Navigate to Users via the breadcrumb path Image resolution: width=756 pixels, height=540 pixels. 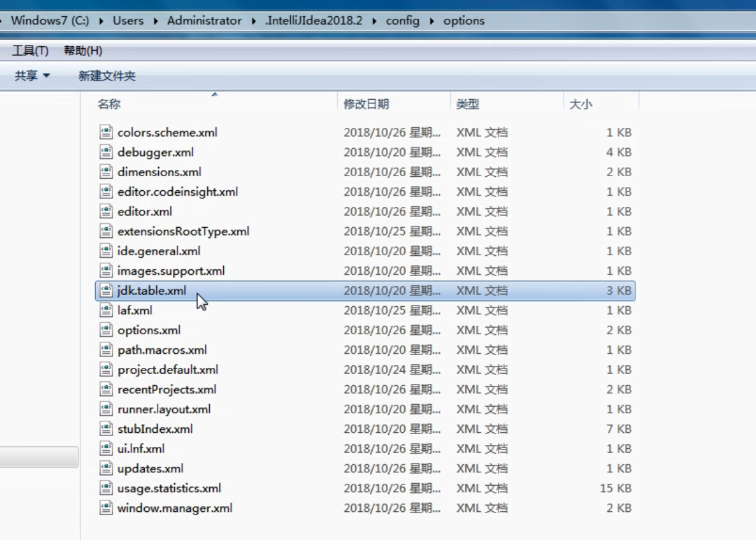(128, 21)
